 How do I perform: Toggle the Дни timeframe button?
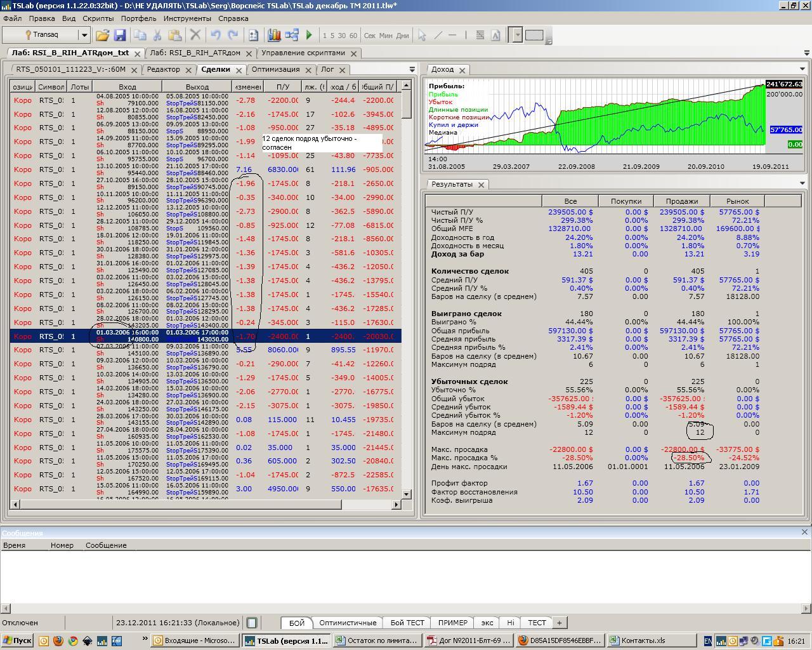[402, 36]
